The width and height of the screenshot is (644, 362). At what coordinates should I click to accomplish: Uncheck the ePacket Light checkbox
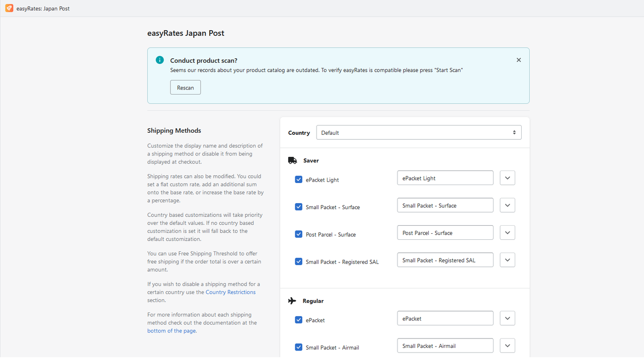298,179
